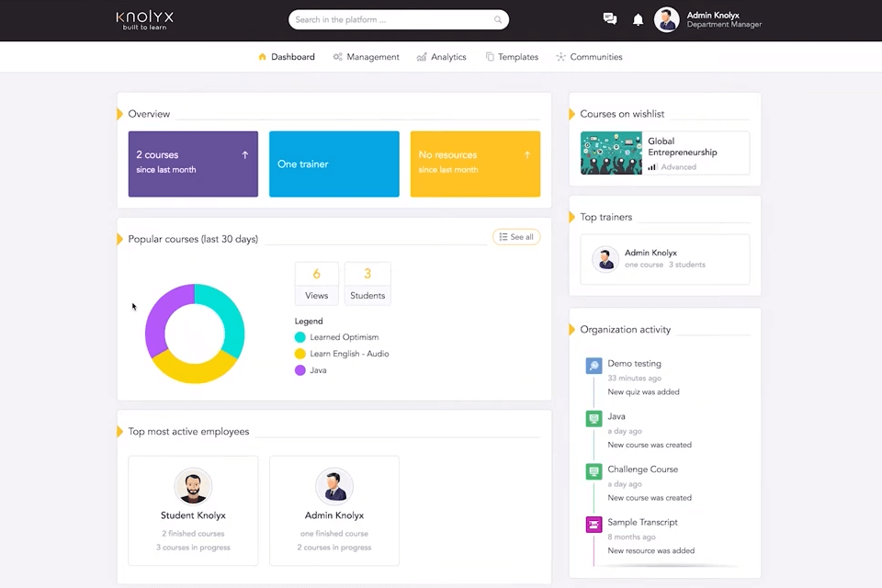This screenshot has height=588, width=882.
Task: Click the Challenge Course activity icon
Action: coord(594,471)
